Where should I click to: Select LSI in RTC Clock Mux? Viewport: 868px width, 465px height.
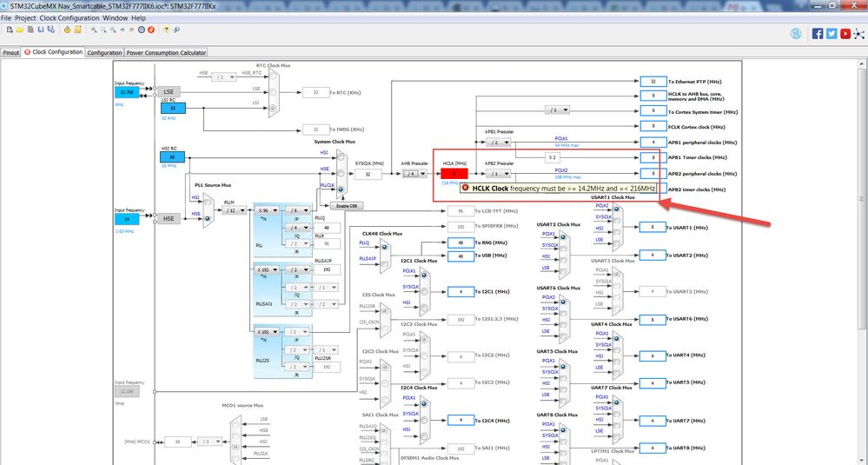click(x=273, y=108)
